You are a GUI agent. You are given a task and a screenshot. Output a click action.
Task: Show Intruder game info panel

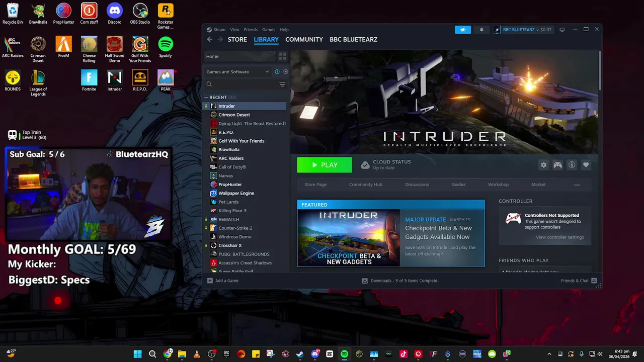coord(572,165)
